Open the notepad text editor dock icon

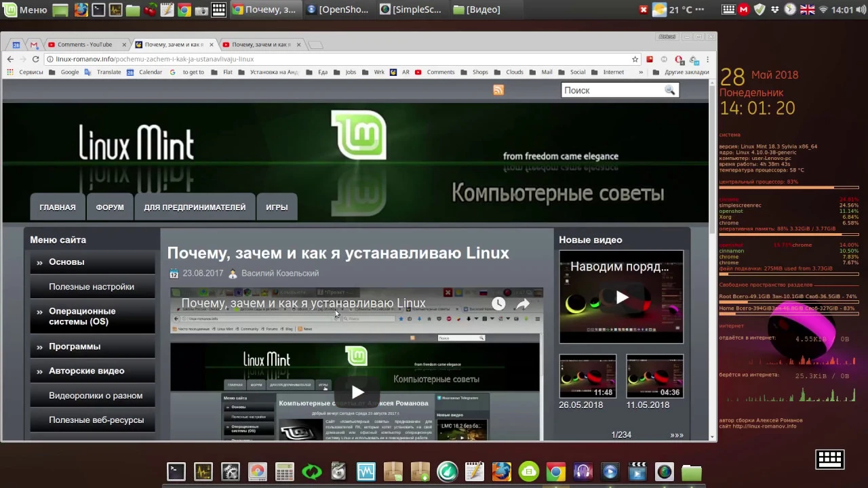coord(475,472)
